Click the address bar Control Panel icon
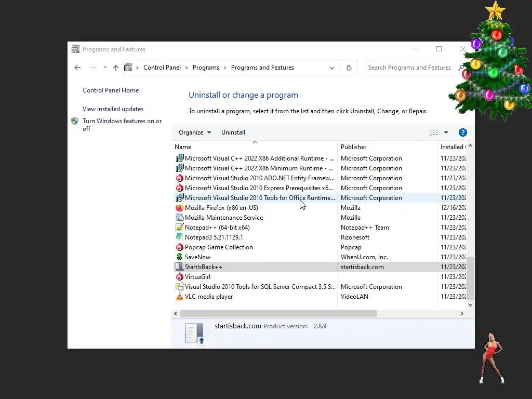 click(x=128, y=67)
